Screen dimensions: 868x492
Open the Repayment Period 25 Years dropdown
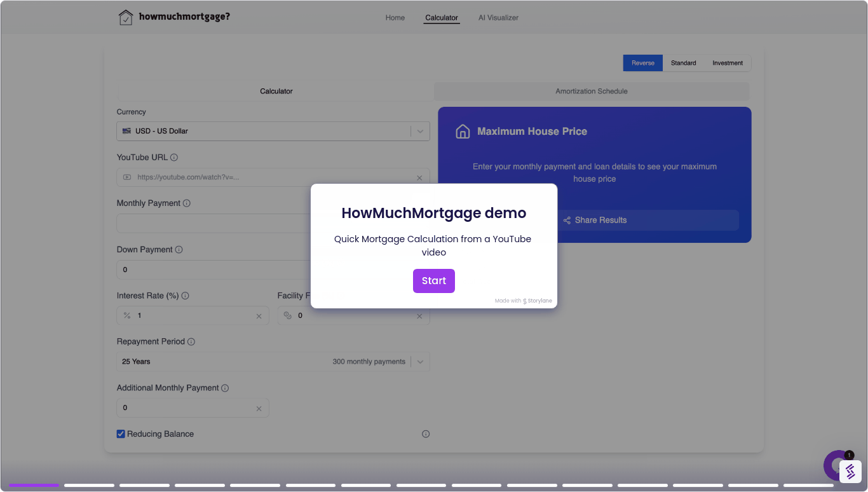click(273, 362)
